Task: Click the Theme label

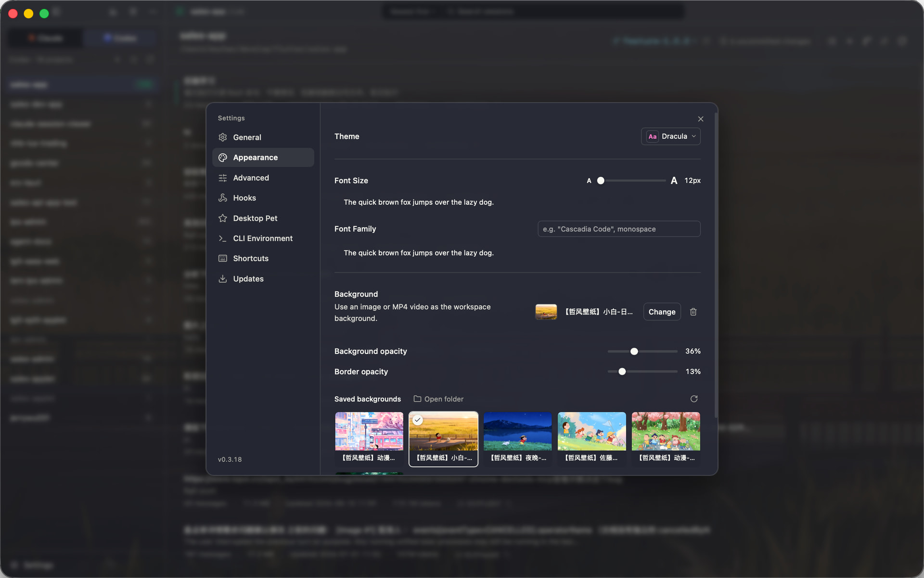Action: 347,136
